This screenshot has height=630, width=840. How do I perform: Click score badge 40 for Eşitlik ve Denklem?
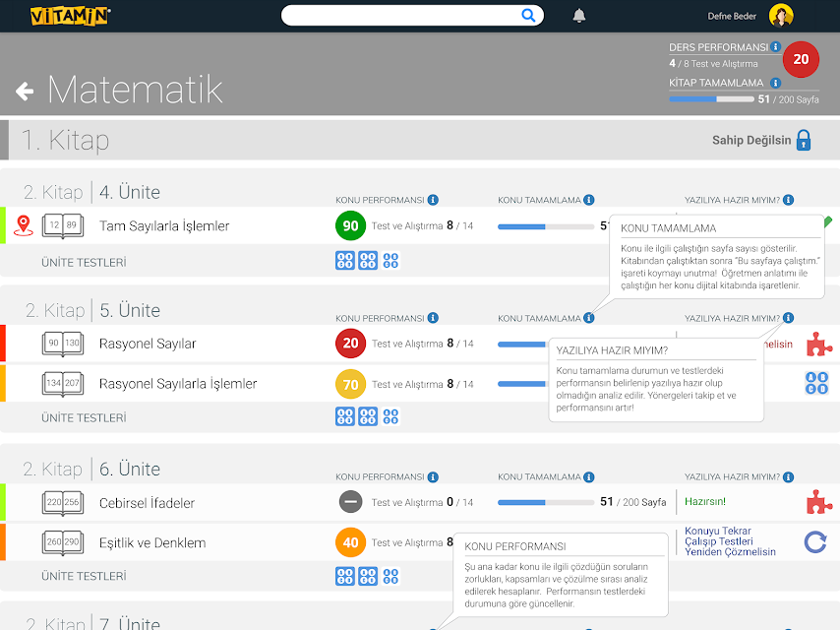pyautogui.click(x=350, y=542)
